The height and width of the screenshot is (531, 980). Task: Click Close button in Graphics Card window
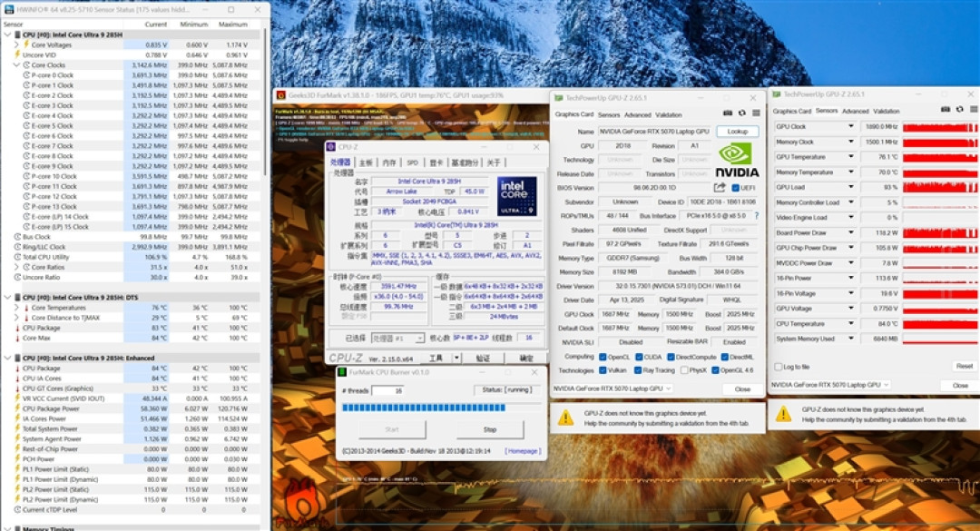(742, 389)
